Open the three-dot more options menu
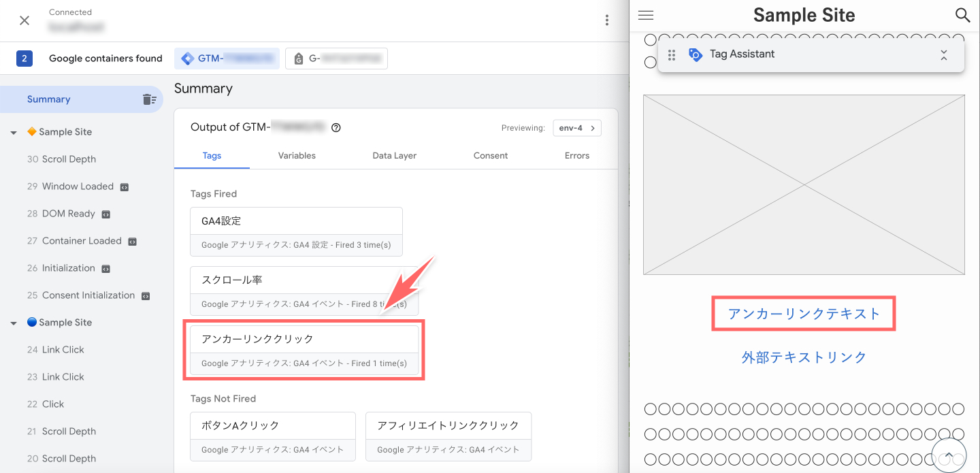The width and height of the screenshot is (980, 473). coord(606,20)
